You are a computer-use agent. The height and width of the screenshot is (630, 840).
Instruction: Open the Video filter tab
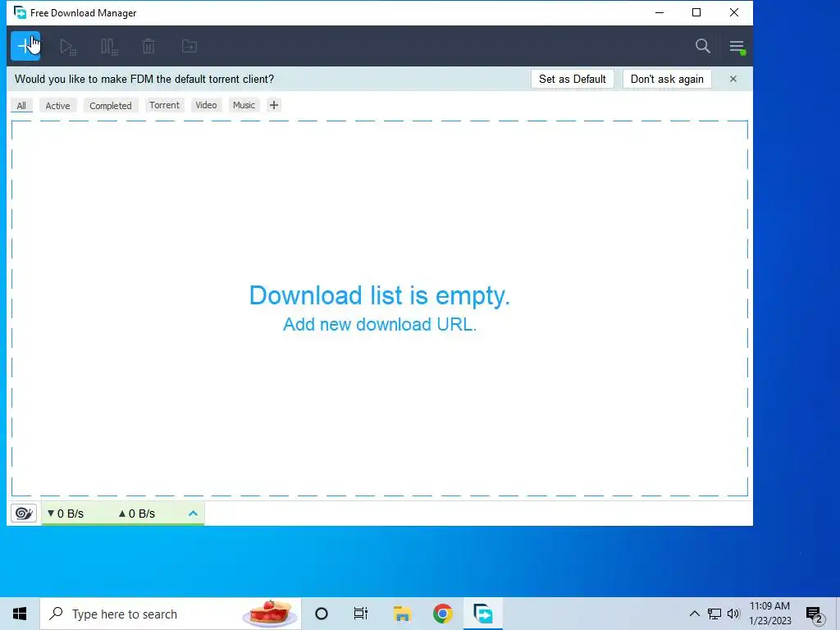[x=206, y=105]
